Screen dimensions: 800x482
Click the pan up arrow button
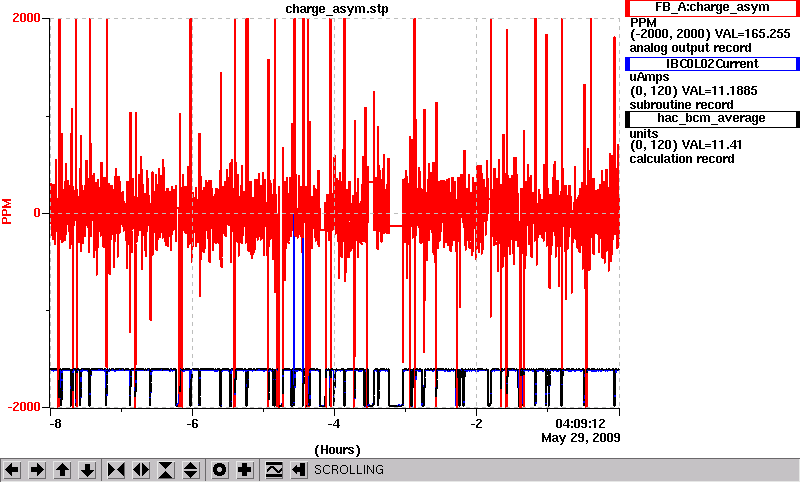point(62,470)
